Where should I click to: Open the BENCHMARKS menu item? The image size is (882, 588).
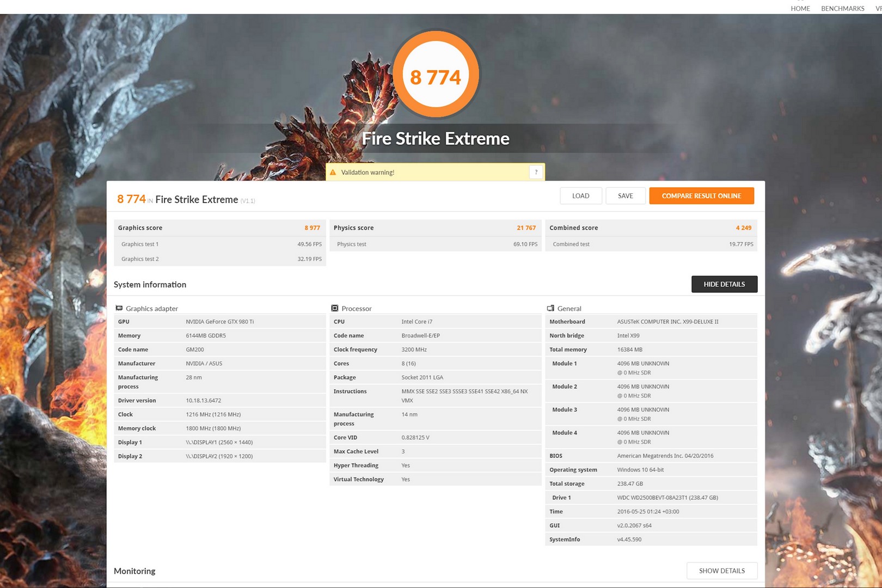[x=842, y=8]
